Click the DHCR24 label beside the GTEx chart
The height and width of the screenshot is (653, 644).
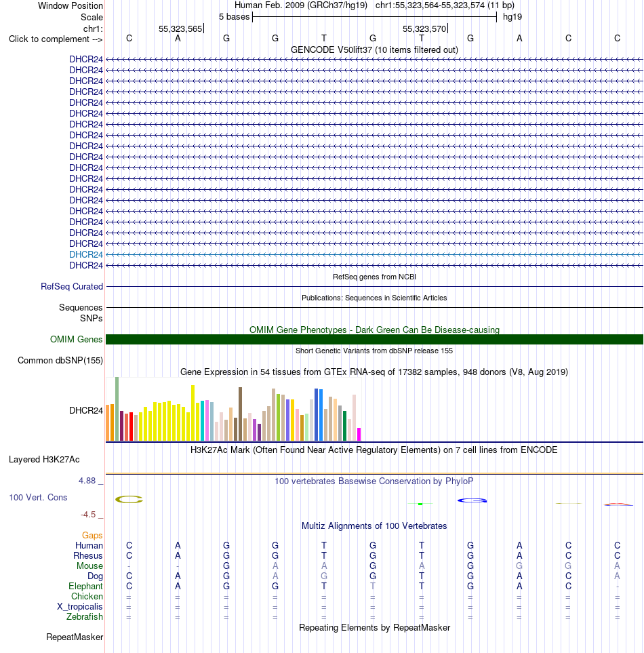pyautogui.click(x=86, y=411)
